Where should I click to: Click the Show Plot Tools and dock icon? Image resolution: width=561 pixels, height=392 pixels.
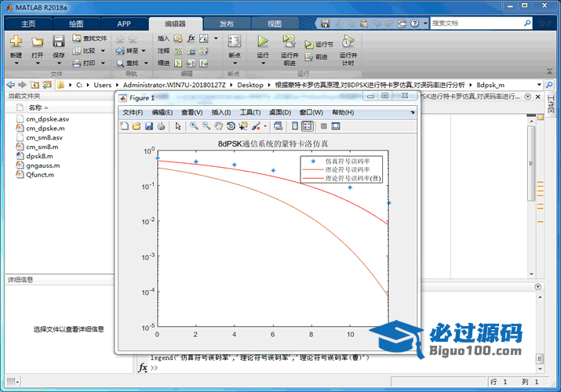coord(336,126)
